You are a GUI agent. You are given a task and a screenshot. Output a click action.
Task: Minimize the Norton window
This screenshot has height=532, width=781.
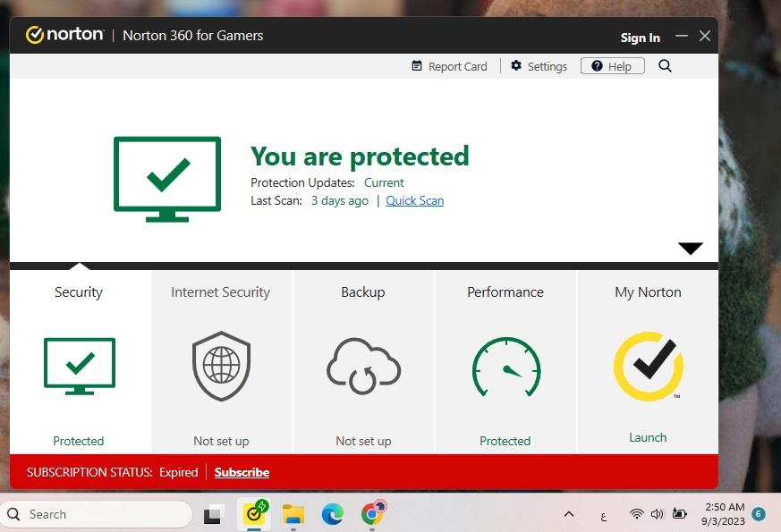pos(682,36)
